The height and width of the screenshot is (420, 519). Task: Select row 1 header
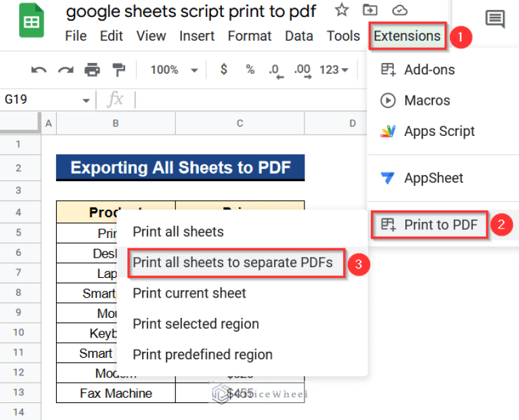[x=20, y=144]
